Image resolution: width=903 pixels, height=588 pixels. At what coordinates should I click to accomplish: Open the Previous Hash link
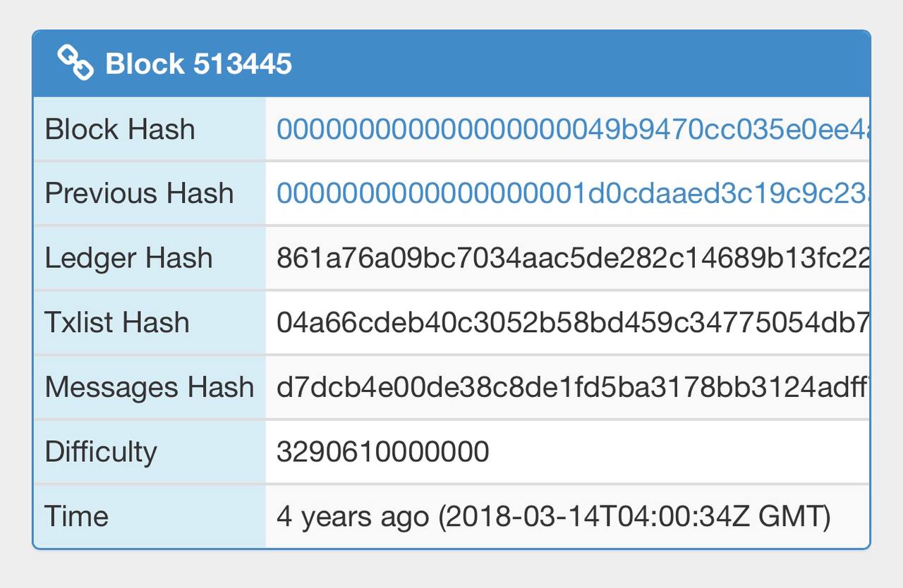(x=573, y=193)
